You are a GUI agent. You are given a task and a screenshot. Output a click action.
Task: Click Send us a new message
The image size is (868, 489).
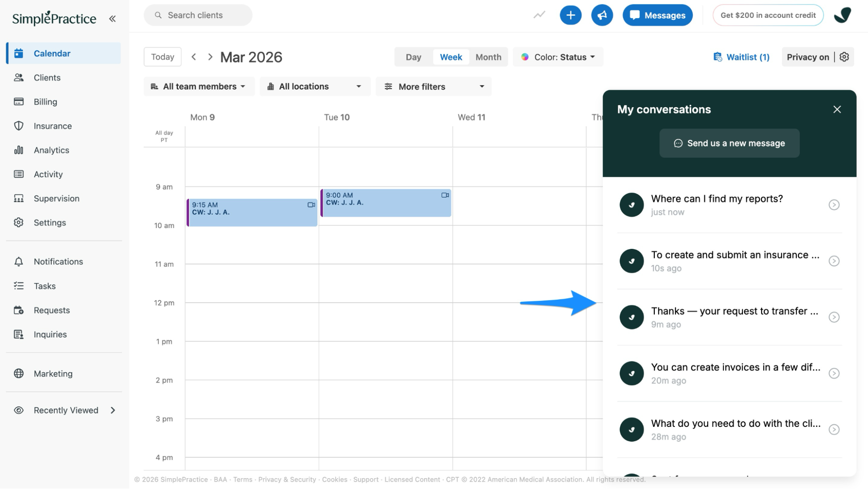729,143
